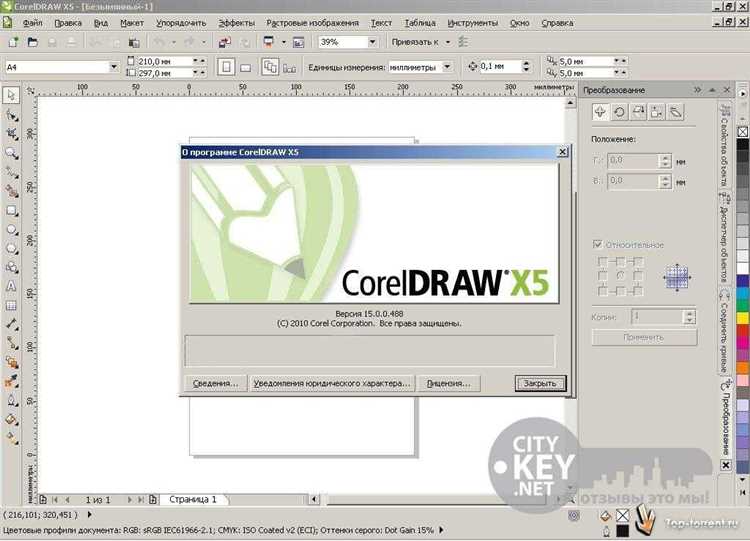Screen dimensions: 750x541
Task: Click the Закрыть button in dialog
Action: tap(540, 383)
